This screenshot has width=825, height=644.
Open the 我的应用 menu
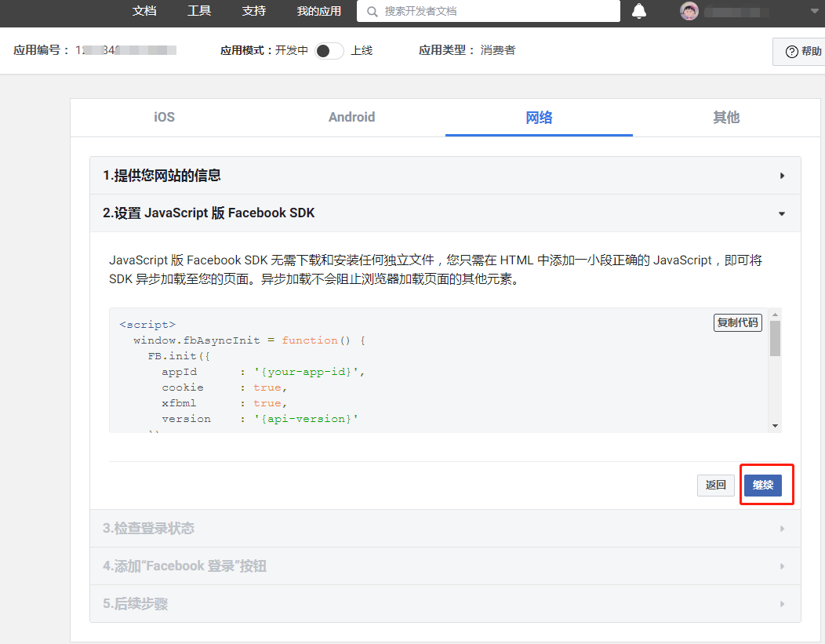319,11
